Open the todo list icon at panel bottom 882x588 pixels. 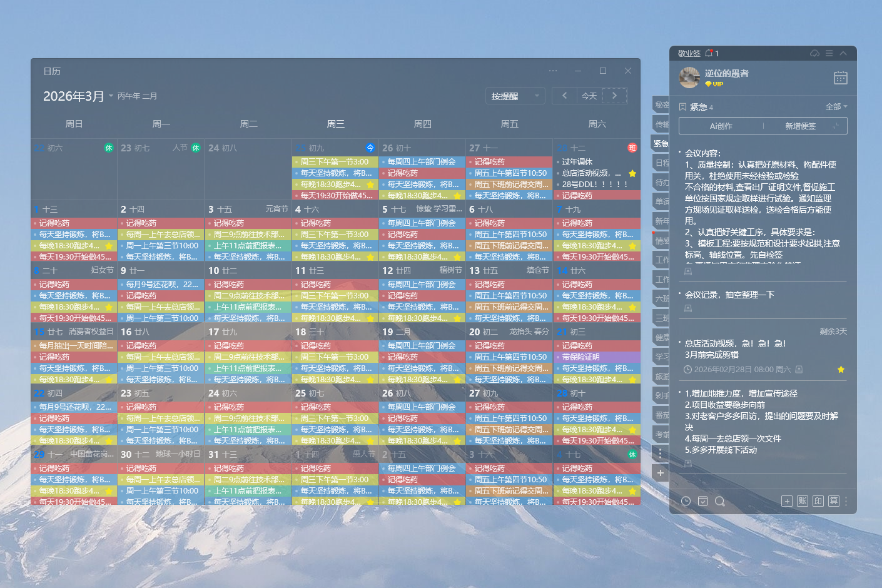click(x=702, y=501)
